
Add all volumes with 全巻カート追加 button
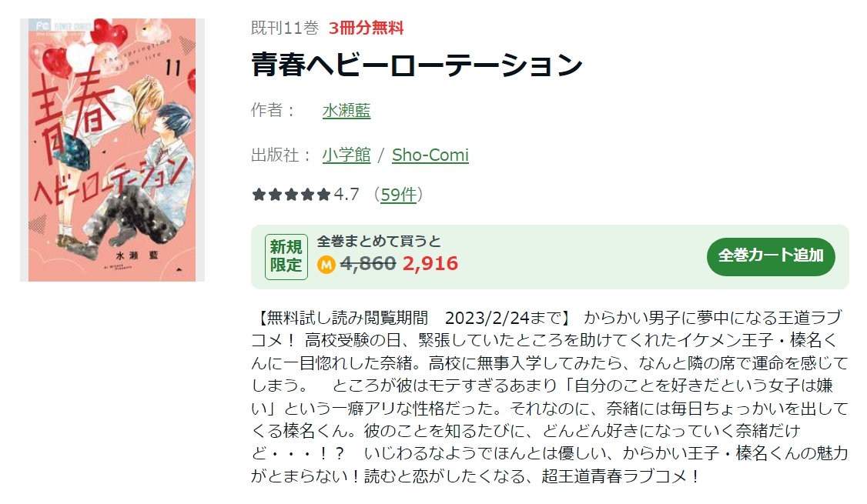[771, 256]
